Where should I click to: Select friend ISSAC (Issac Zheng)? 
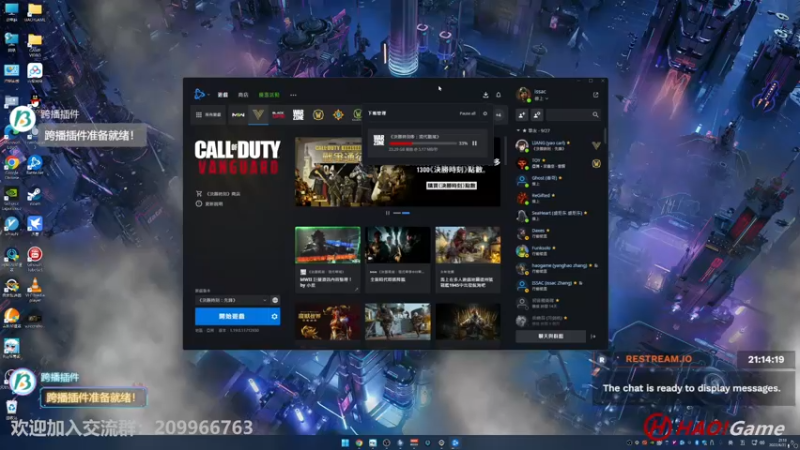[558, 285]
